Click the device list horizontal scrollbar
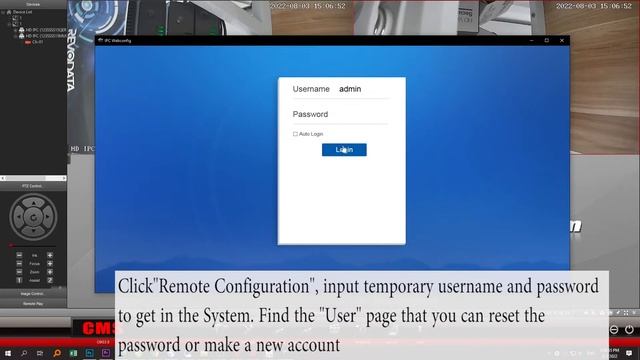The height and width of the screenshot is (360, 640). click(33, 178)
